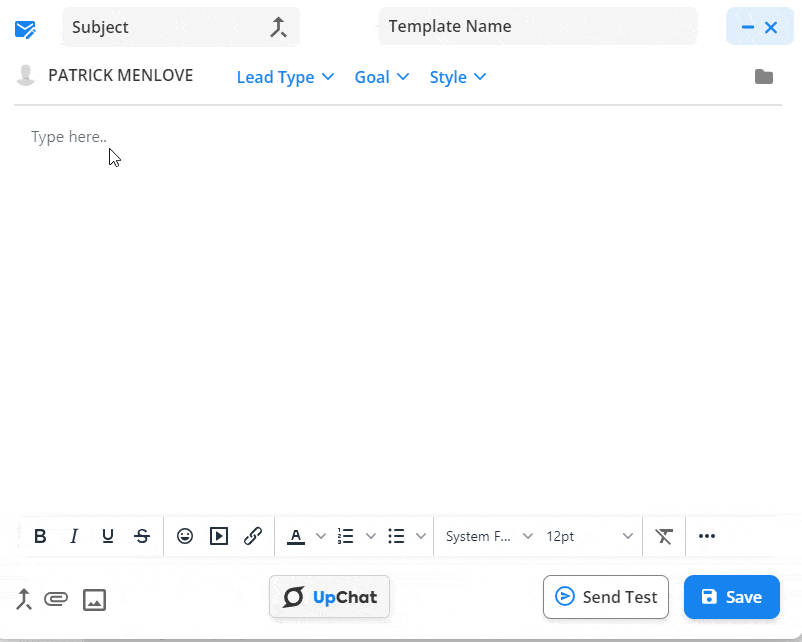Toggle strikethrough formatting
The image size is (802, 642).
coord(142,536)
